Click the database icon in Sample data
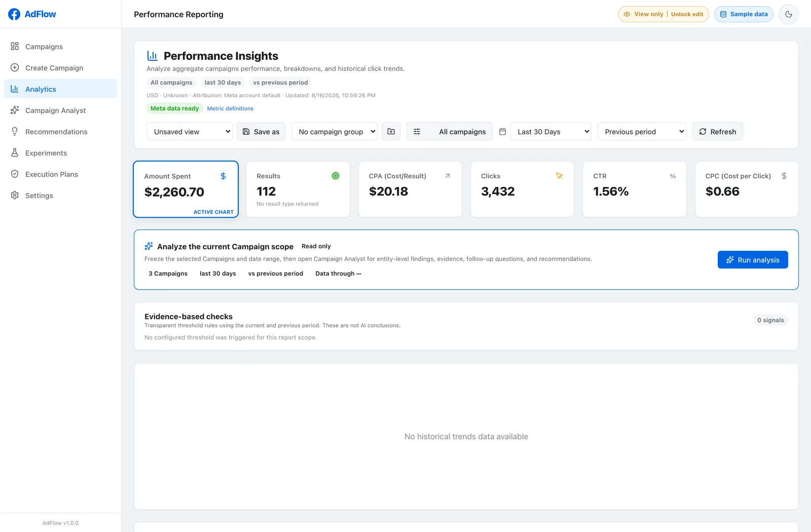Image resolution: width=811 pixels, height=532 pixels. pyautogui.click(x=723, y=14)
